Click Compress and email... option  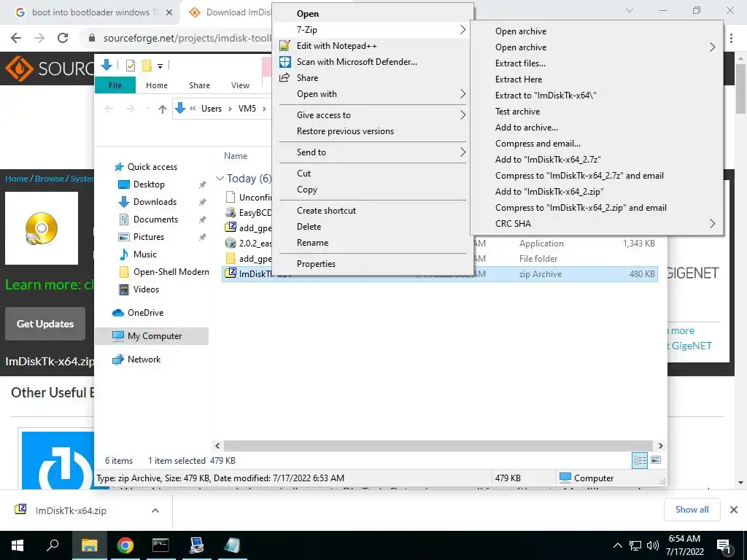pyautogui.click(x=538, y=144)
